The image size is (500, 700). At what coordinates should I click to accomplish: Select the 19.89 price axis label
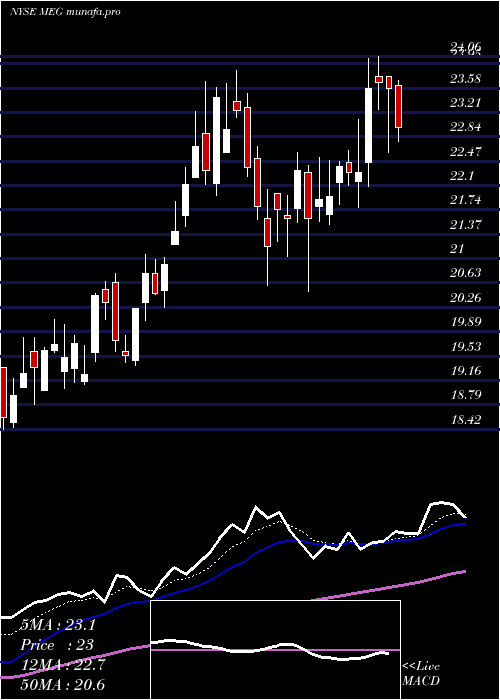[x=465, y=321]
